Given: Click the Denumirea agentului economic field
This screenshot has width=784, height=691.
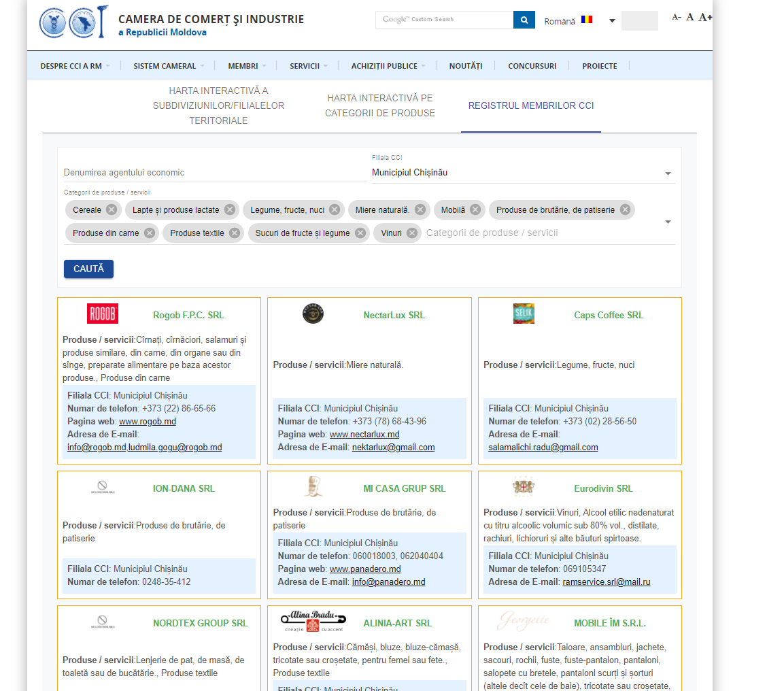Looking at the screenshot, I should pyautogui.click(x=214, y=173).
